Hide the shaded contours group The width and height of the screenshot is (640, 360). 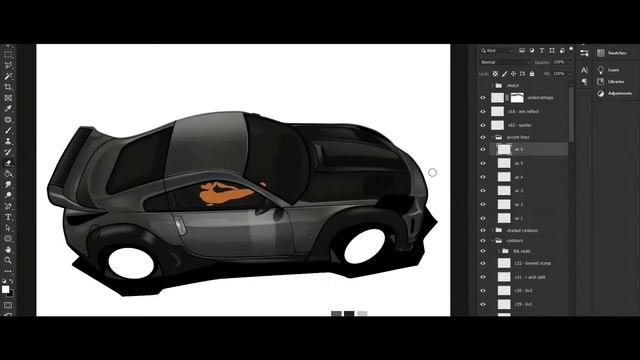click(x=483, y=231)
